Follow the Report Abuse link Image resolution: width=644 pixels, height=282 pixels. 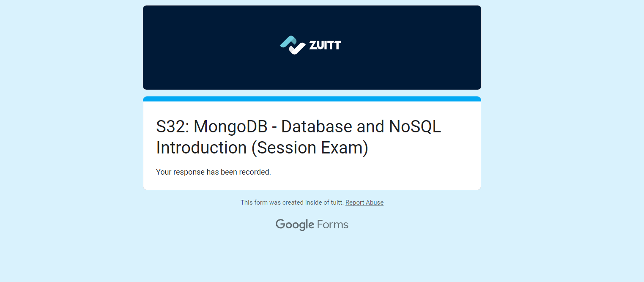(364, 203)
